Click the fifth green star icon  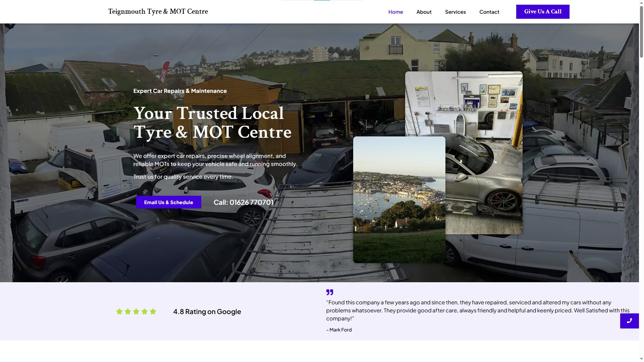coord(153,311)
